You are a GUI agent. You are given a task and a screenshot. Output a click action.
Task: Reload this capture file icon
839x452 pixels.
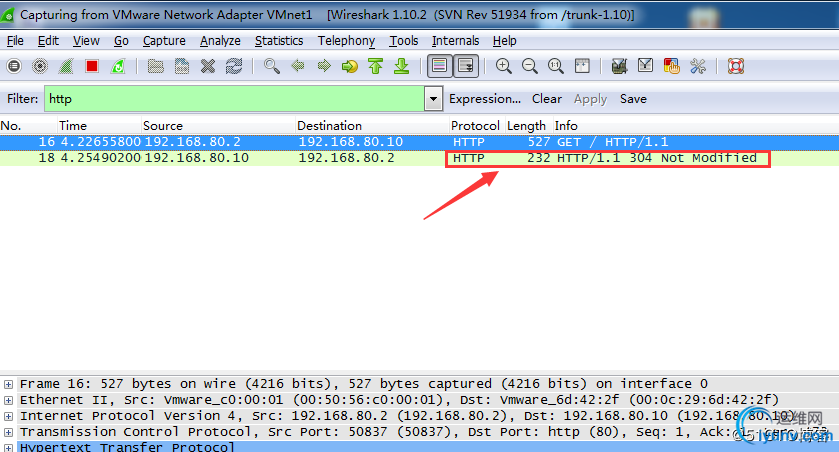click(234, 66)
